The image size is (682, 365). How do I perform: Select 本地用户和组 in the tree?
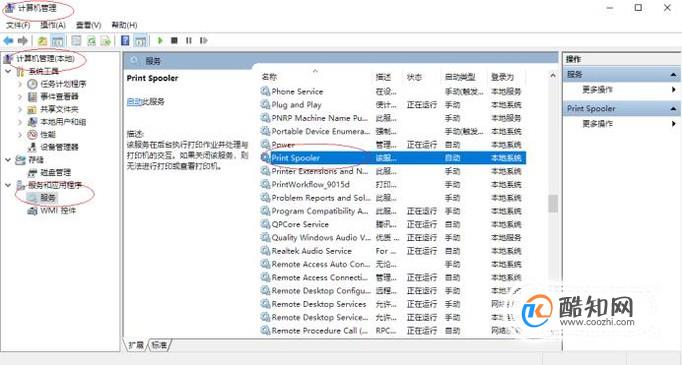coord(63,122)
